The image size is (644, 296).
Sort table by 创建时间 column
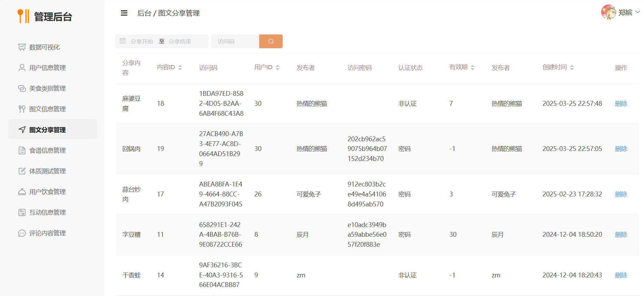(x=572, y=68)
